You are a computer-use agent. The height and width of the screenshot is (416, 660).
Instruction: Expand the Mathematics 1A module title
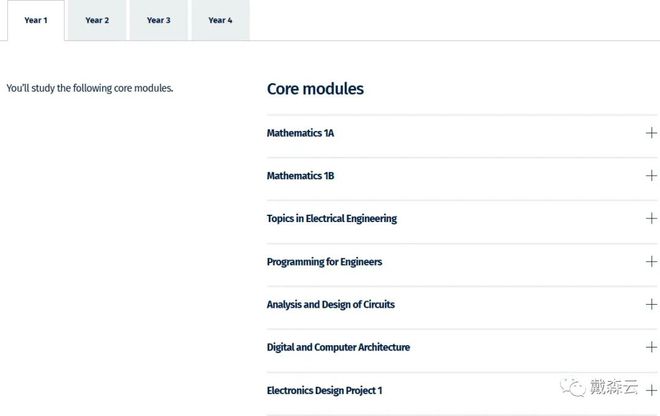(x=300, y=133)
